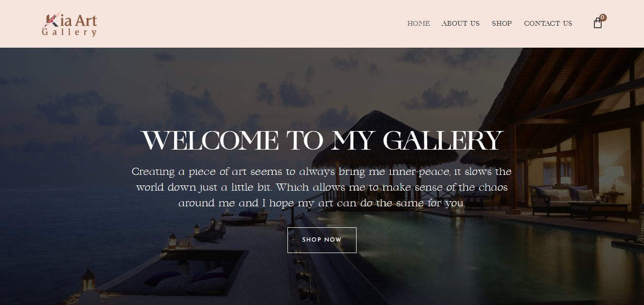Click the inner-peace intro paragraph
Screen dimensions: 644x305
coord(322,187)
